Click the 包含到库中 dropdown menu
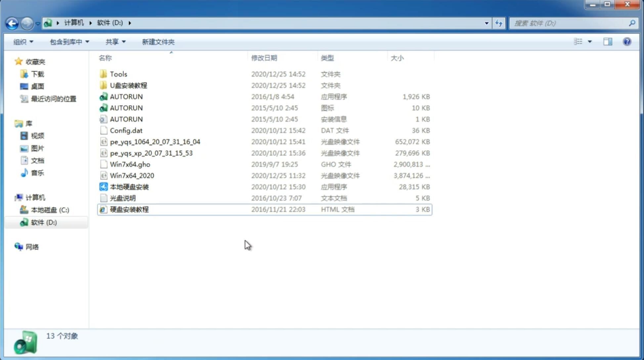The image size is (644, 360). click(68, 42)
